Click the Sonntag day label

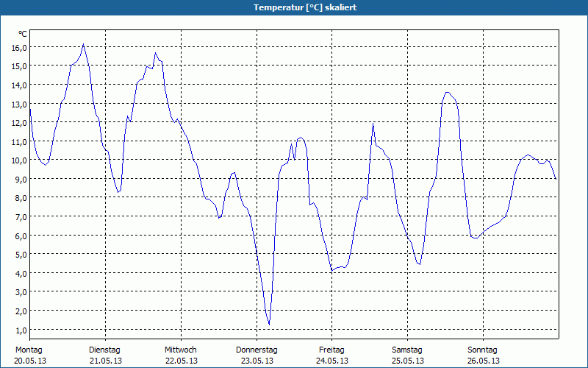click(x=482, y=350)
